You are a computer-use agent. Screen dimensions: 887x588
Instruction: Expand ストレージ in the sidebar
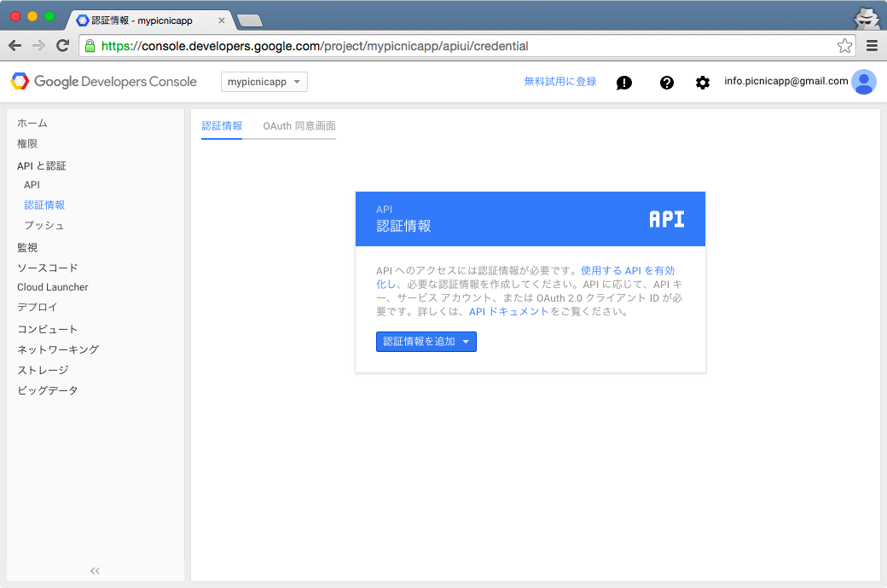click(x=43, y=371)
